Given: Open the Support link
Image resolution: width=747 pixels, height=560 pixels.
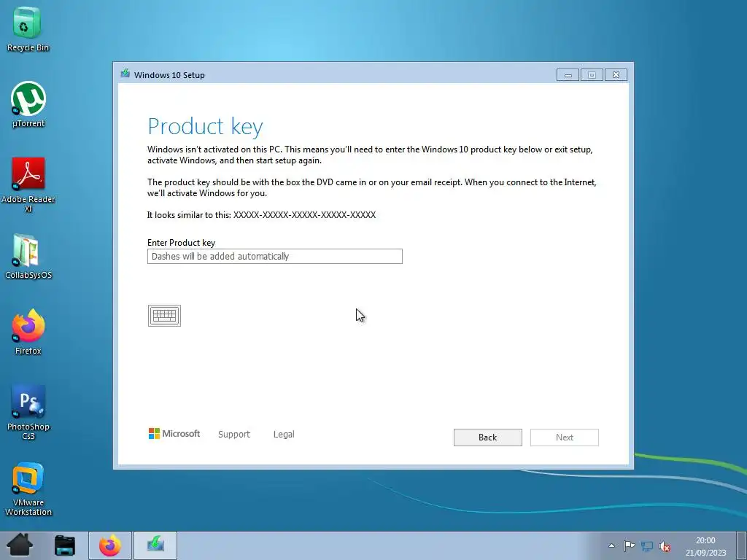Looking at the screenshot, I should coord(234,435).
